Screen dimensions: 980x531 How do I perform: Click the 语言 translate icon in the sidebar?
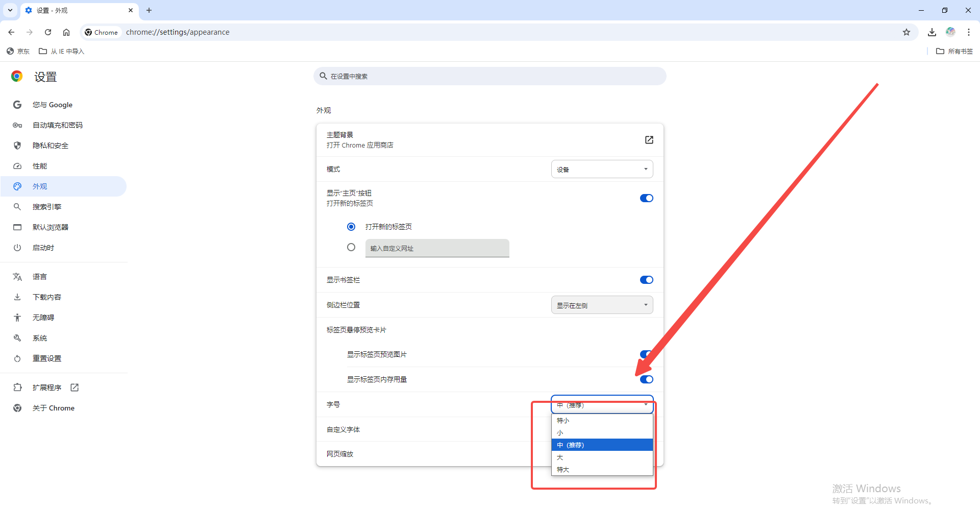click(x=17, y=277)
